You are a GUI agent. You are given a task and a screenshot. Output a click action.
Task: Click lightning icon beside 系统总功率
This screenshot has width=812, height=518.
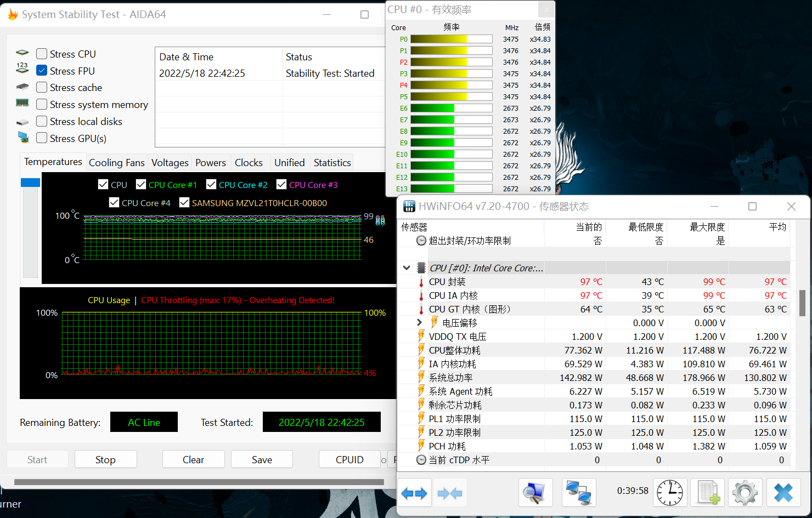(421, 377)
